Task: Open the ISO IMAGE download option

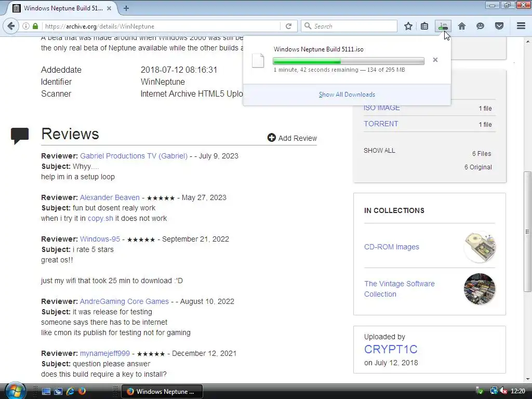Action: 382,108
